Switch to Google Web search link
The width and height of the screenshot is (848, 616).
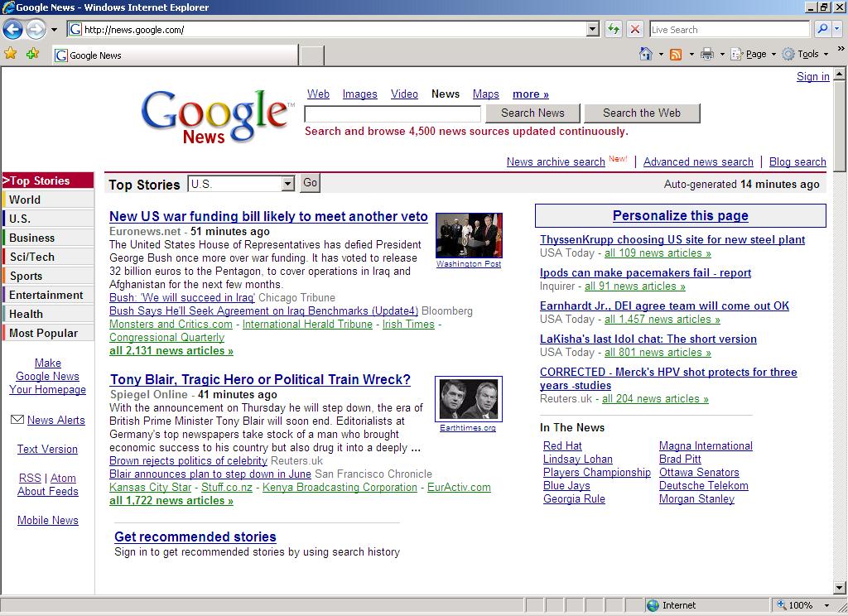[x=318, y=94]
